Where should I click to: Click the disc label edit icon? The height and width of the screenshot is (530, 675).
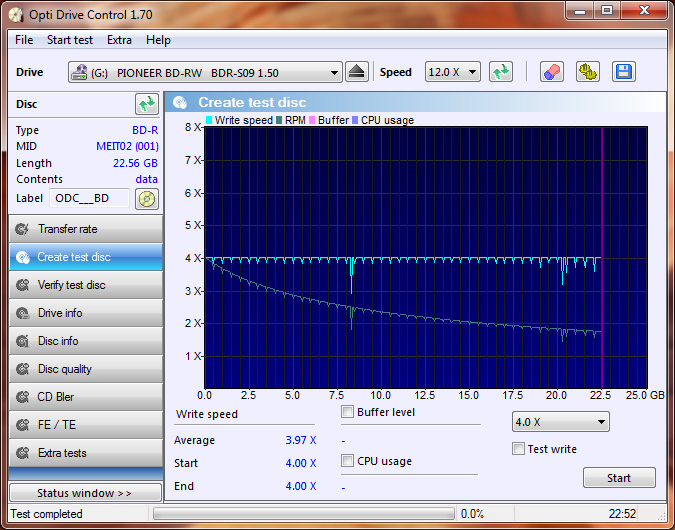point(147,198)
